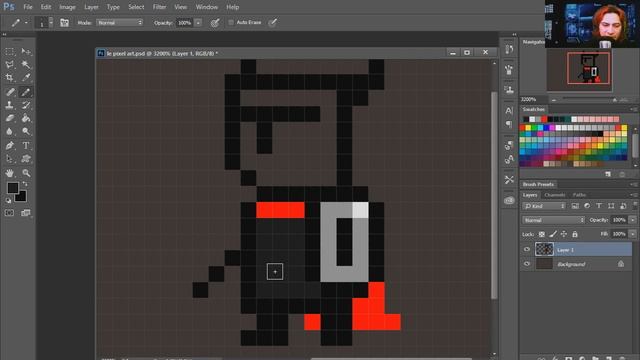Select the Eyedropper tool
Image resolution: width=640 pixels, height=360 pixels.
coord(26,78)
